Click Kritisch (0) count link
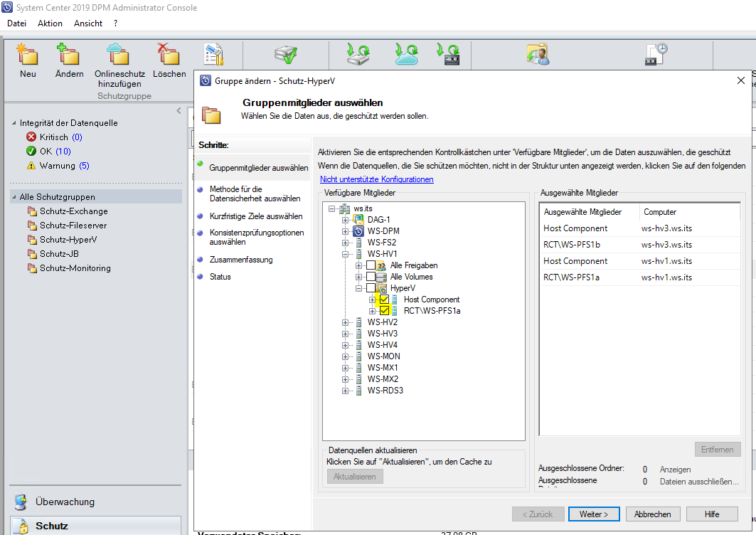Screen dimensions: 756x535 pyautogui.click(x=77, y=137)
